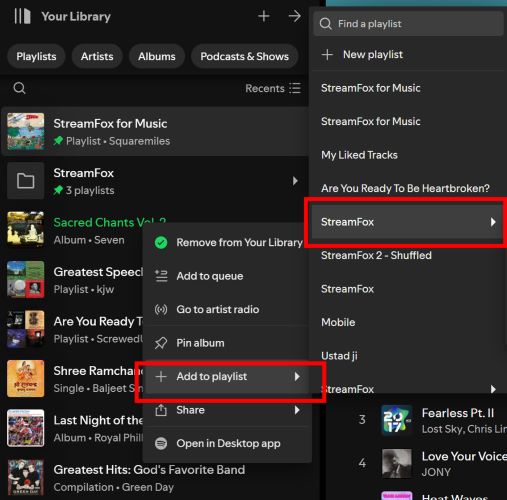The image size is (507, 500).
Task: Open Add to playlist submenu
Action: pyautogui.click(x=227, y=377)
